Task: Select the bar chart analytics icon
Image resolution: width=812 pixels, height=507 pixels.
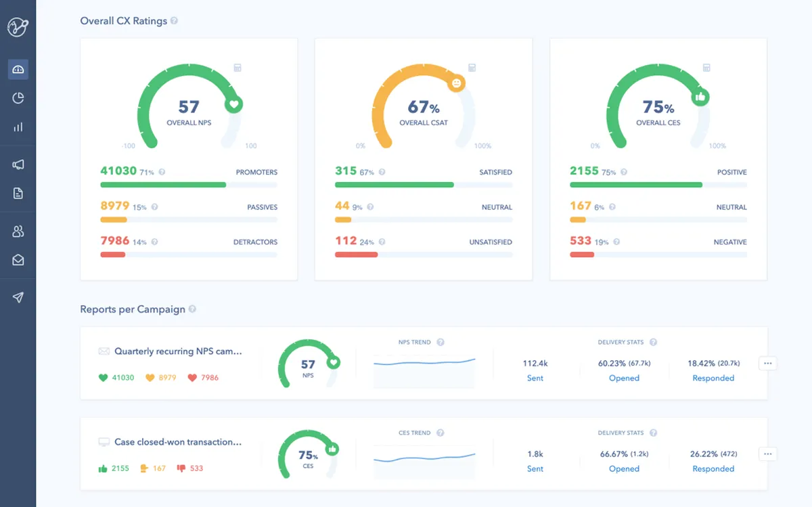Action: [x=18, y=127]
